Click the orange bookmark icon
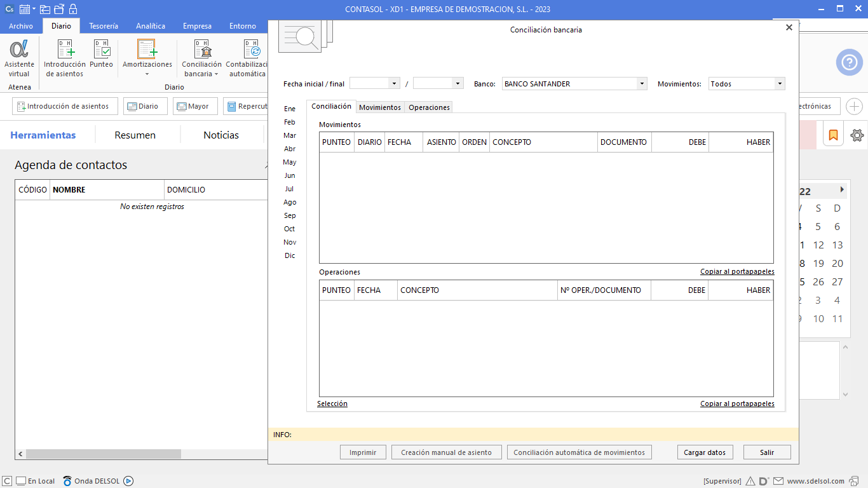868x488 pixels. click(x=833, y=135)
